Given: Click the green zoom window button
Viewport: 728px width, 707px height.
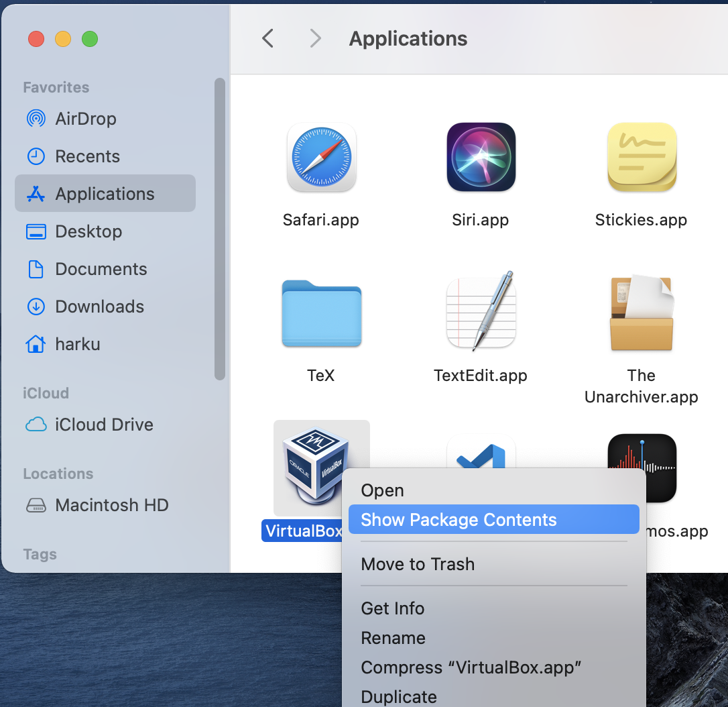Looking at the screenshot, I should [90, 39].
